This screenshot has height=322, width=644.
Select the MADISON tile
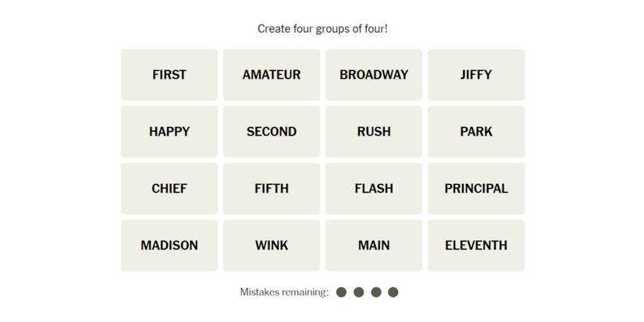pyautogui.click(x=169, y=246)
